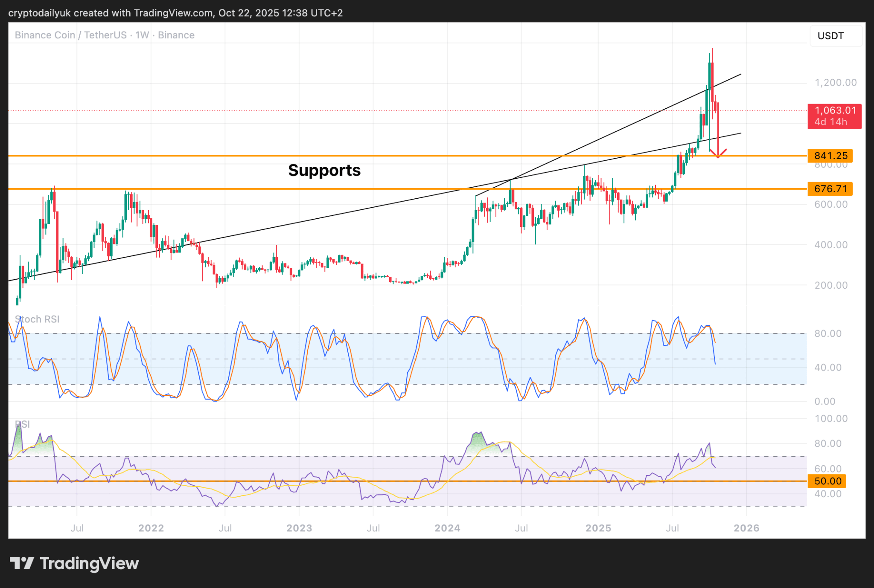
Task: Click the 841.25 support price label
Action: coord(830,156)
